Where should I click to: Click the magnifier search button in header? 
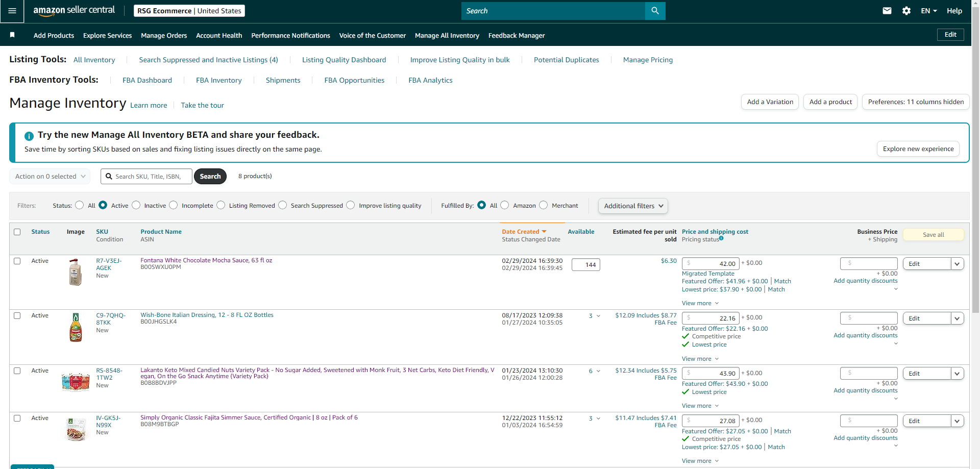[x=655, y=11]
